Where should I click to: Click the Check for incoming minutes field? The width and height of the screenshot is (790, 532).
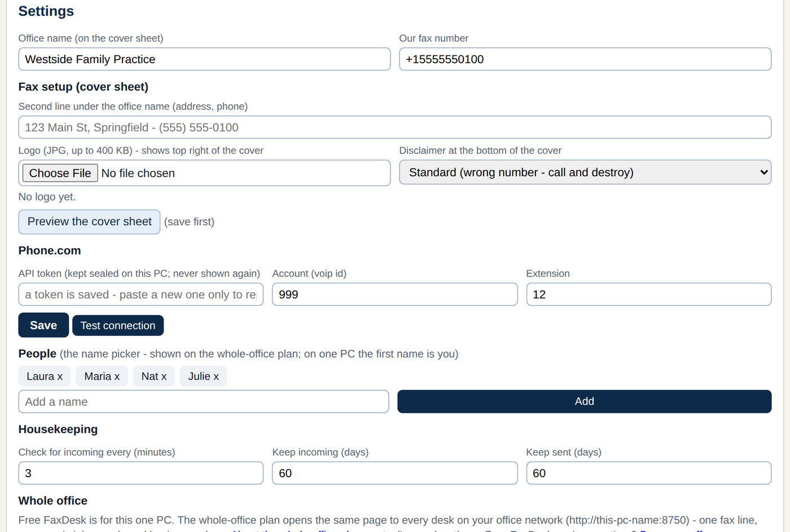point(141,473)
